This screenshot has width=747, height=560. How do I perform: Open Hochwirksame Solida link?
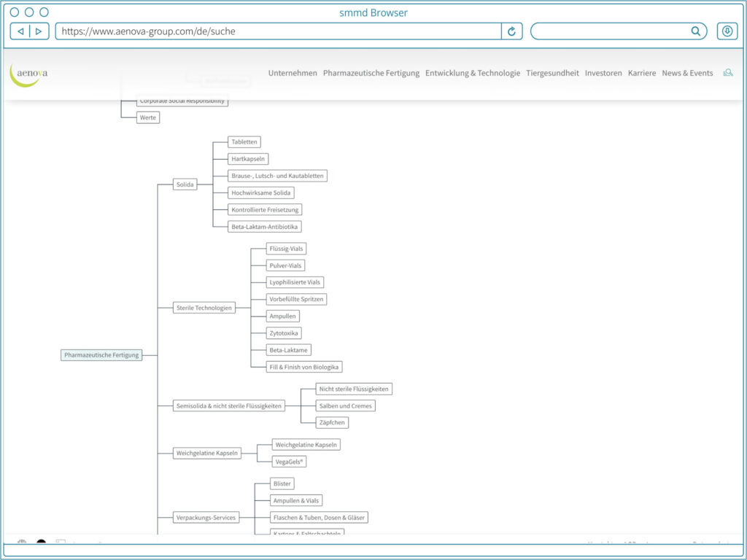coord(260,192)
